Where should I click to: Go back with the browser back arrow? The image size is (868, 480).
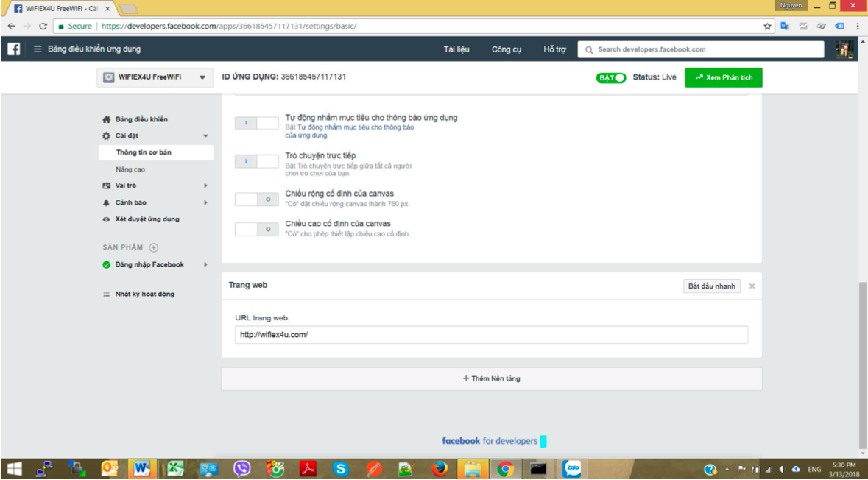[x=11, y=26]
